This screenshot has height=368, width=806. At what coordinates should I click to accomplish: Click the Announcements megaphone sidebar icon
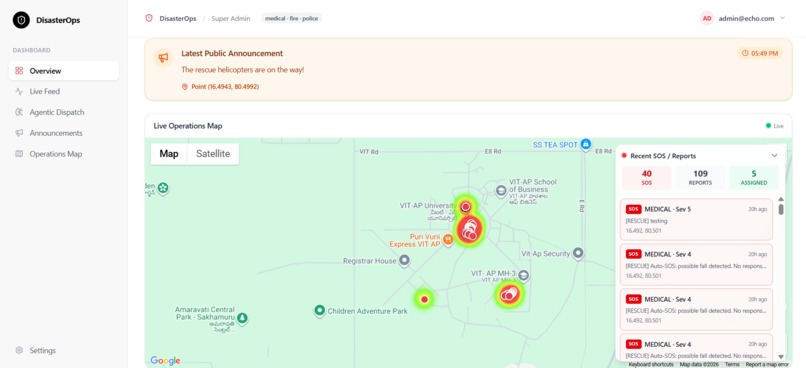(x=19, y=133)
